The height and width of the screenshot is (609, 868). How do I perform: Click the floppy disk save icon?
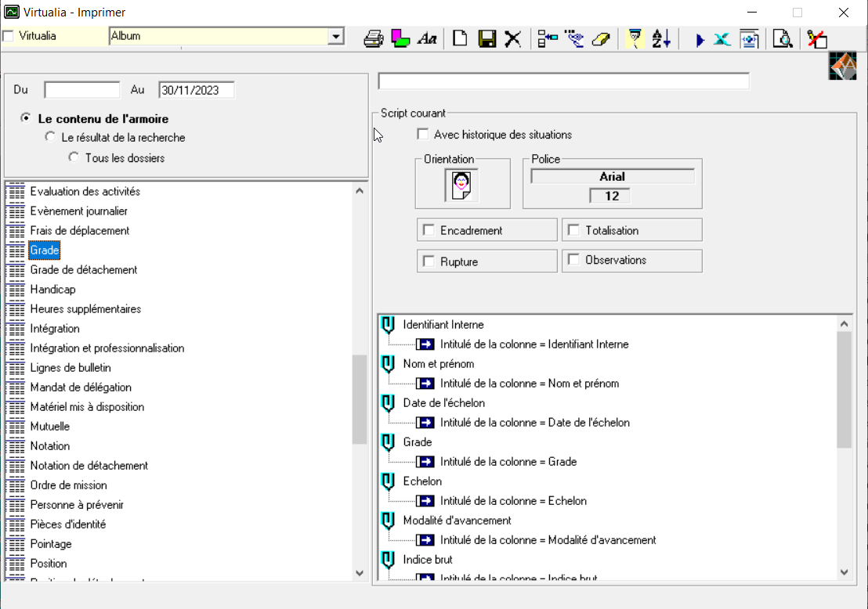[x=487, y=38]
